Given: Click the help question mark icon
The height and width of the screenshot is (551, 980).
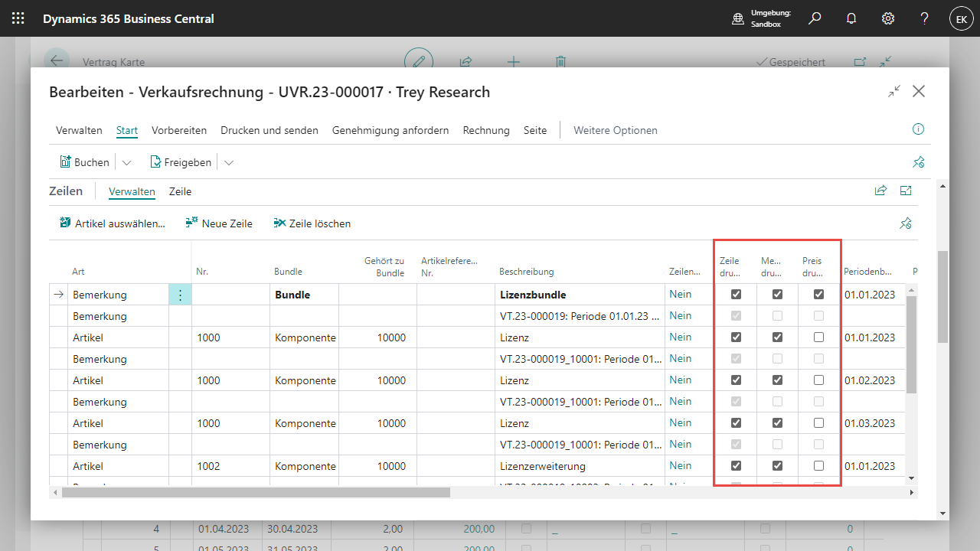Looking at the screenshot, I should [925, 18].
